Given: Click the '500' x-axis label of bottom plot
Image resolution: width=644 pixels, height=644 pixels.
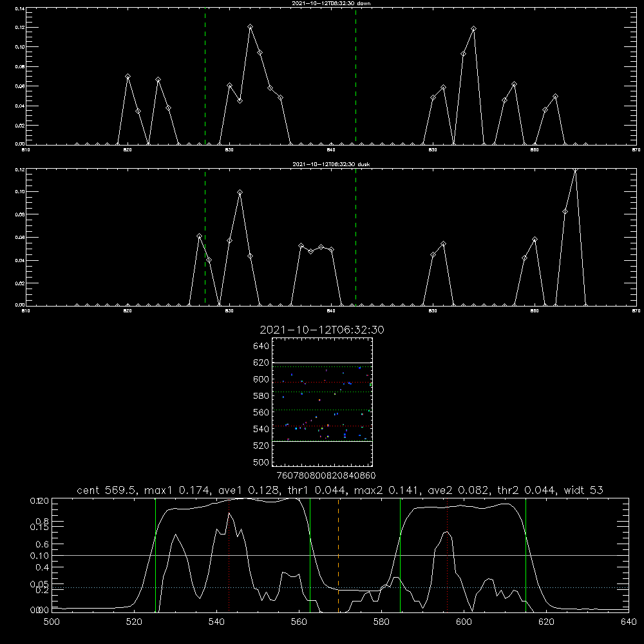Looking at the screenshot, I should (x=52, y=622).
